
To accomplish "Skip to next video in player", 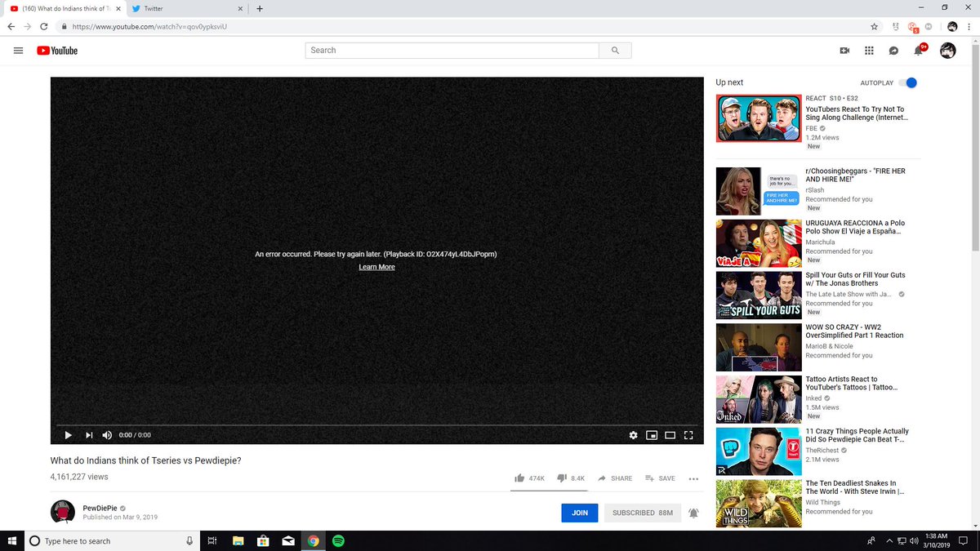I will tap(89, 435).
